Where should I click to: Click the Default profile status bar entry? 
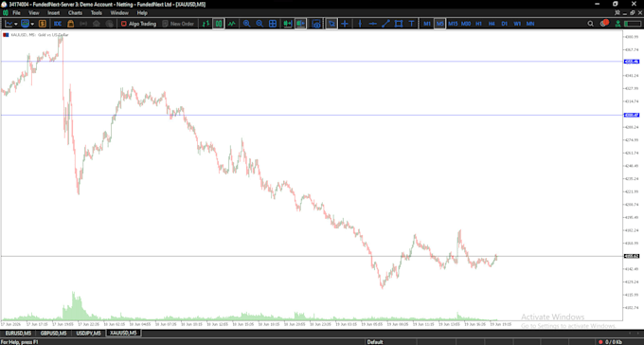375,342
